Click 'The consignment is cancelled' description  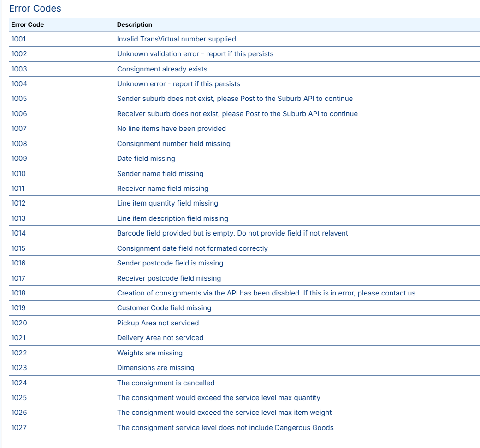[166, 383]
